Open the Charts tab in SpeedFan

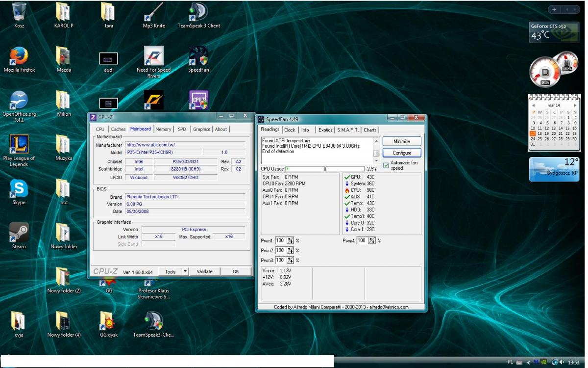click(x=370, y=130)
